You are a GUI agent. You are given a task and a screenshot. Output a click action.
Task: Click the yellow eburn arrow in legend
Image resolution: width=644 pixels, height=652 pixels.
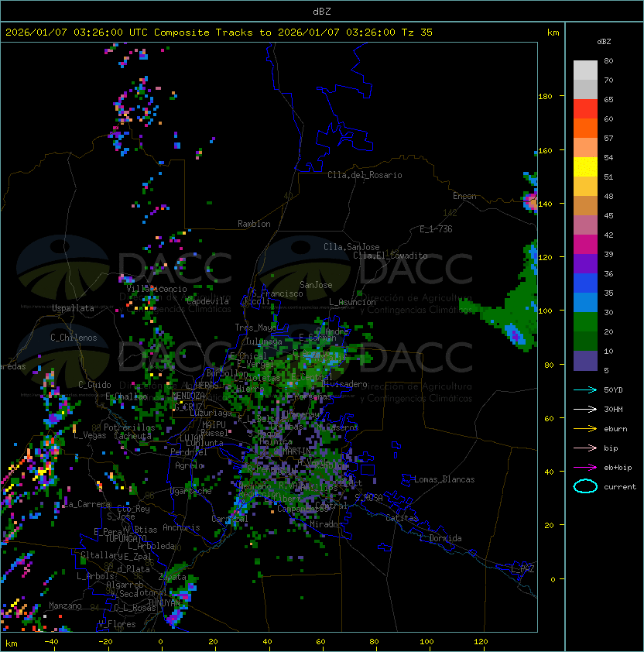coord(585,429)
